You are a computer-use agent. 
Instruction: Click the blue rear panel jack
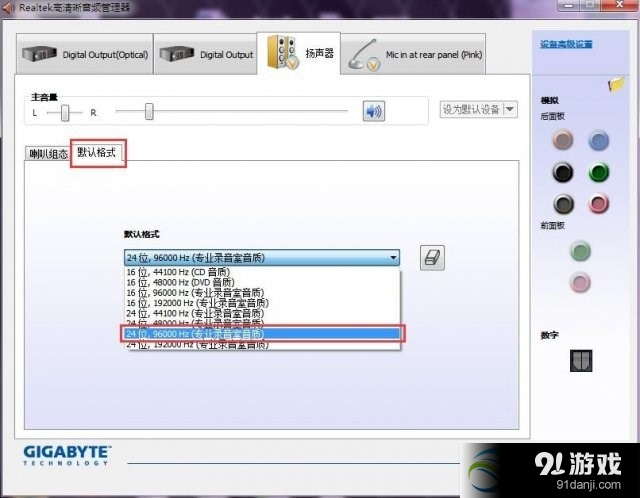coord(599,140)
